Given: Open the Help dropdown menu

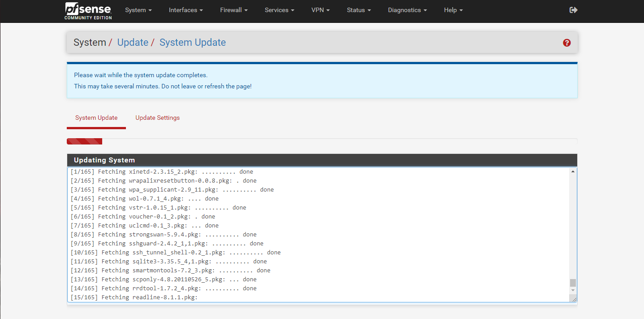Looking at the screenshot, I should (454, 10).
